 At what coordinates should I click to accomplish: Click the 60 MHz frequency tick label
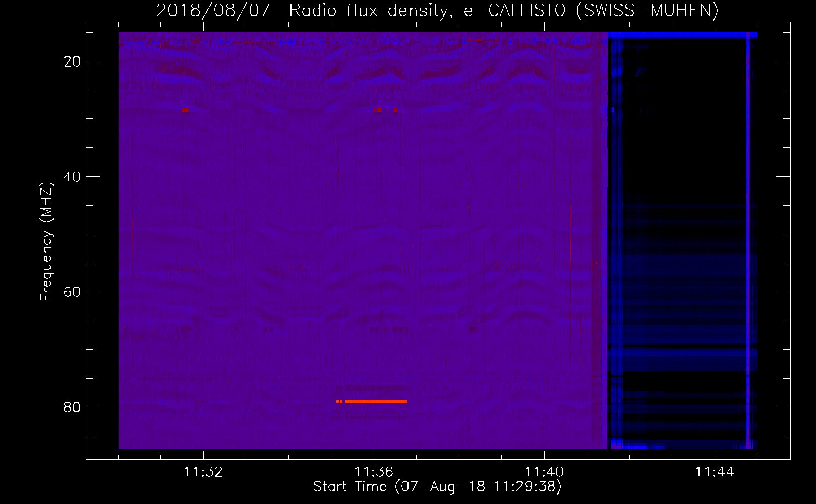(72, 292)
